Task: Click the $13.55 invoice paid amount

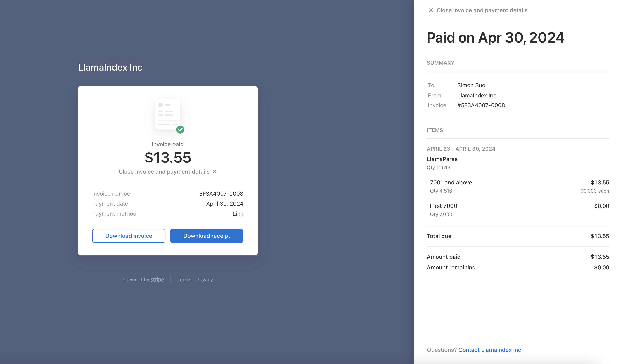Action: coord(168,157)
